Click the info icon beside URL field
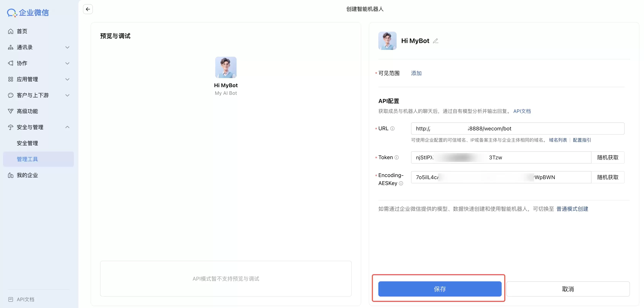Image resolution: width=644 pixels, height=308 pixels. (393, 128)
